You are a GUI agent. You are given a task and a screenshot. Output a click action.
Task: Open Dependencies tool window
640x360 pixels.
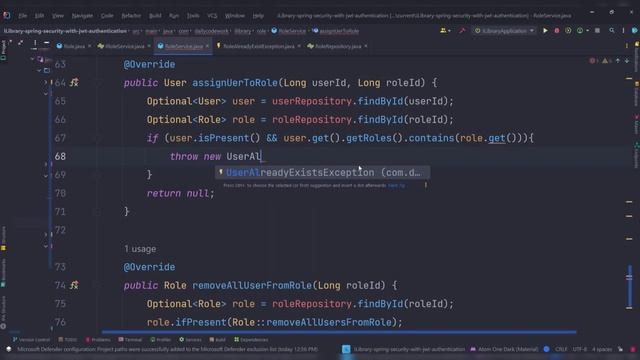(251, 340)
